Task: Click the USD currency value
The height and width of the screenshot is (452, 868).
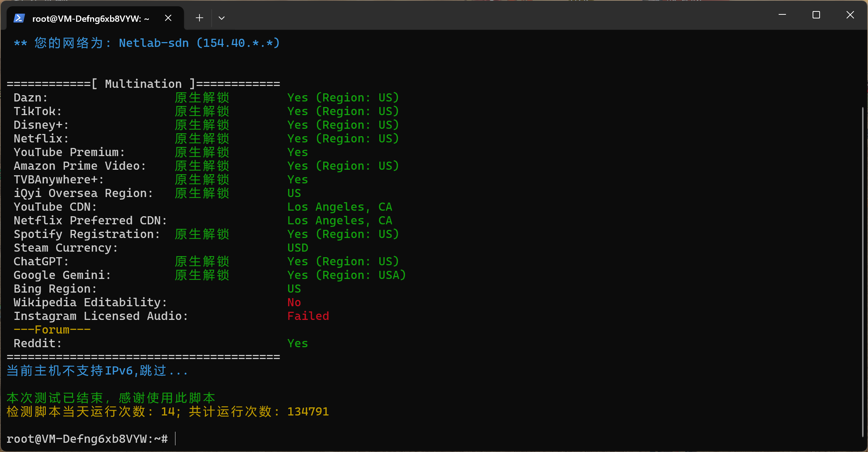Action: (298, 248)
